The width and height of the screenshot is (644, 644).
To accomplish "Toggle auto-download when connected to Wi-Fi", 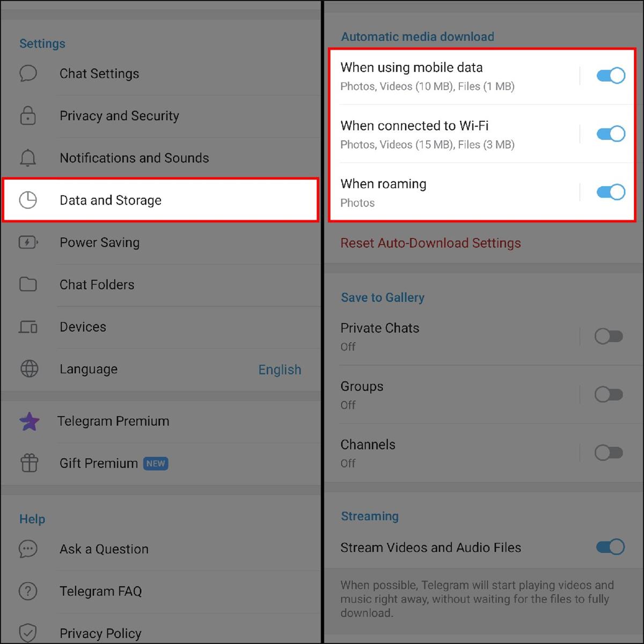I will [x=611, y=134].
